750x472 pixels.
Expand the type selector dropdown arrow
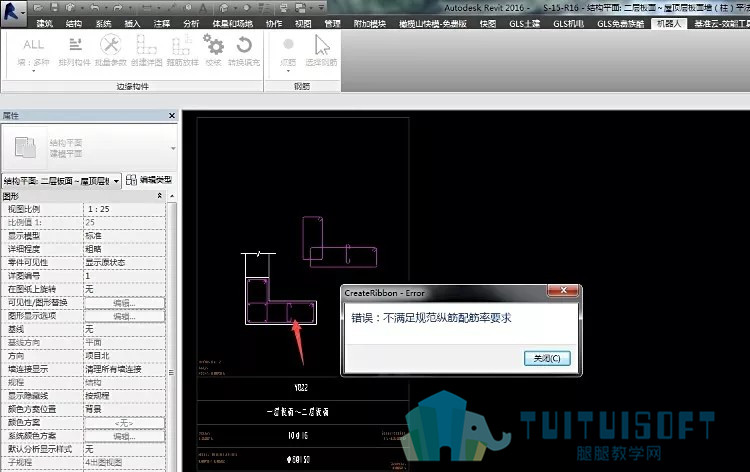pos(173,148)
